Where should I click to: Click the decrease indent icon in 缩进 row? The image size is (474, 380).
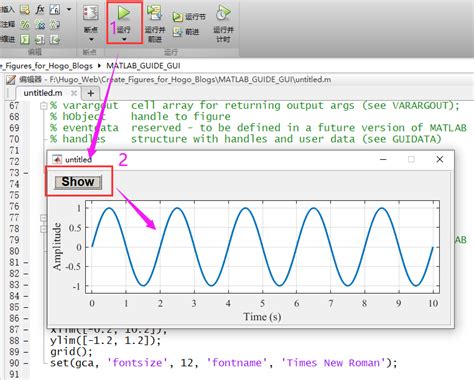55,40
